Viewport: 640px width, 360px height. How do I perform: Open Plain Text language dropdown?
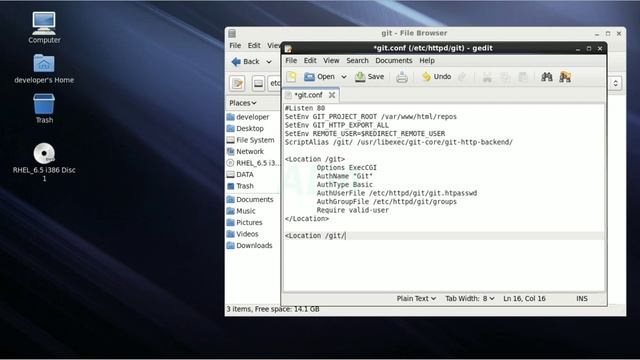[x=416, y=299]
